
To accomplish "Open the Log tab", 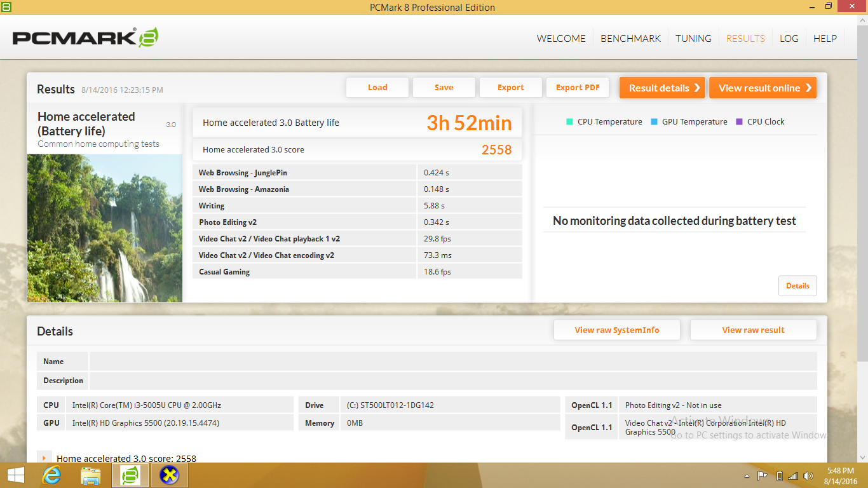I will (x=789, y=38).
